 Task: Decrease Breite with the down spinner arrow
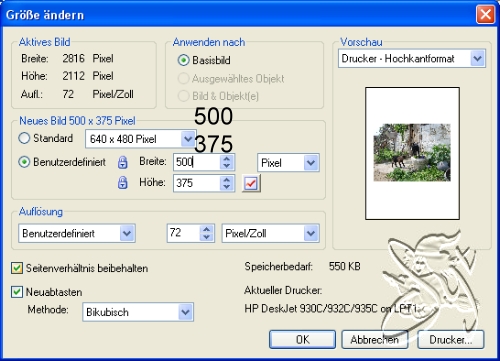click(x=227, y=166)
